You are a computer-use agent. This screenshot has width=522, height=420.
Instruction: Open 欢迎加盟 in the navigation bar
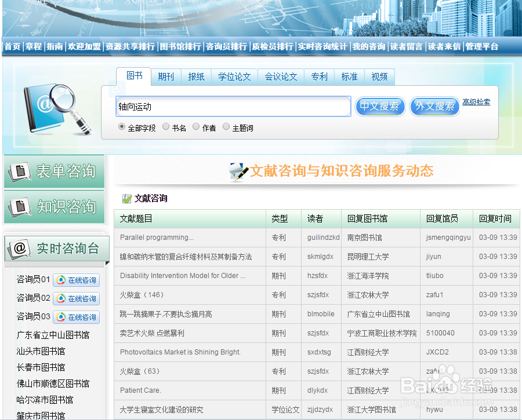[x=84, y=46]
